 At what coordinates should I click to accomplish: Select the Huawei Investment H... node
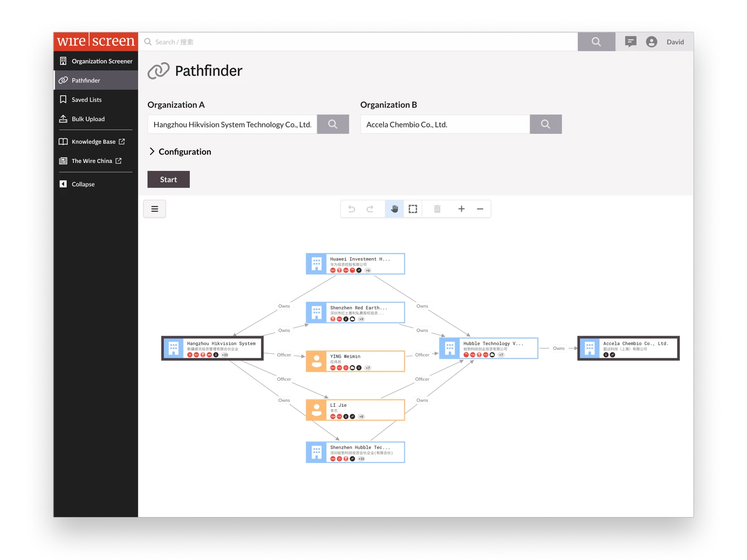355,264
